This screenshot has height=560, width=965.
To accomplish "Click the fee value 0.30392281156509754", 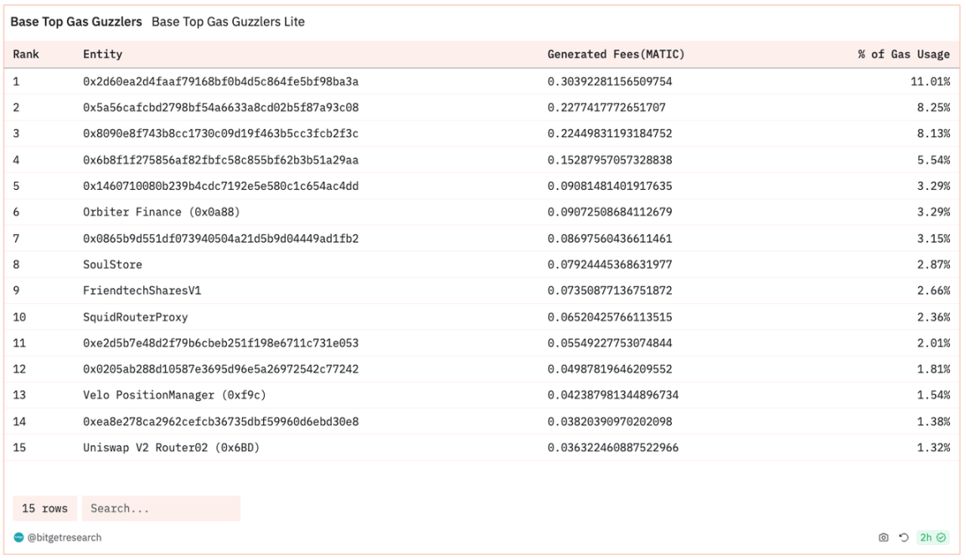I will [x=610, y=81].
